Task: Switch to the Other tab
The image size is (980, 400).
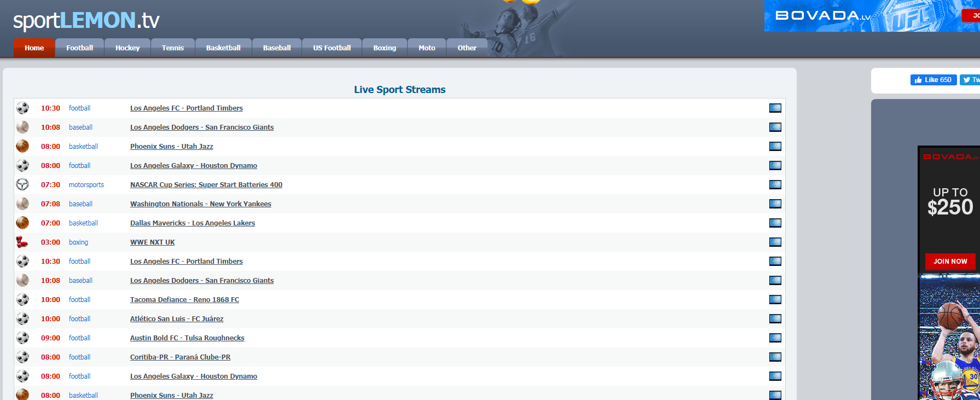Action: (x=467, y=48)
